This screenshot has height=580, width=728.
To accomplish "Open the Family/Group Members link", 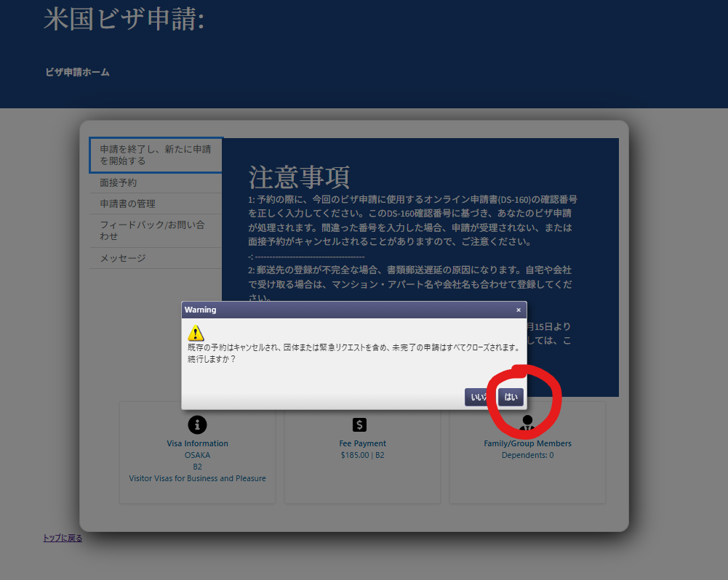I will coord(527,443).
